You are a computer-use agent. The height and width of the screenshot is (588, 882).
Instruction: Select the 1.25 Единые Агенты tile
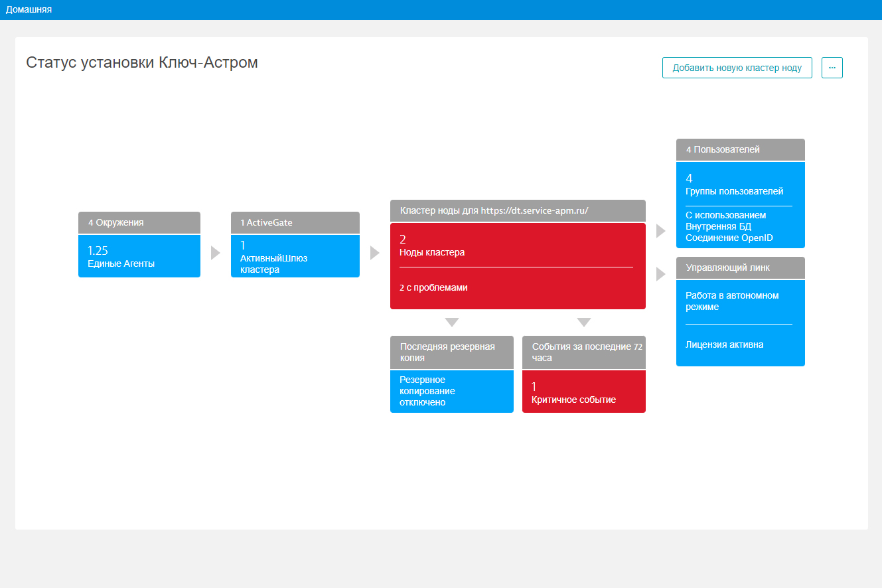click(x=139, y=256)
